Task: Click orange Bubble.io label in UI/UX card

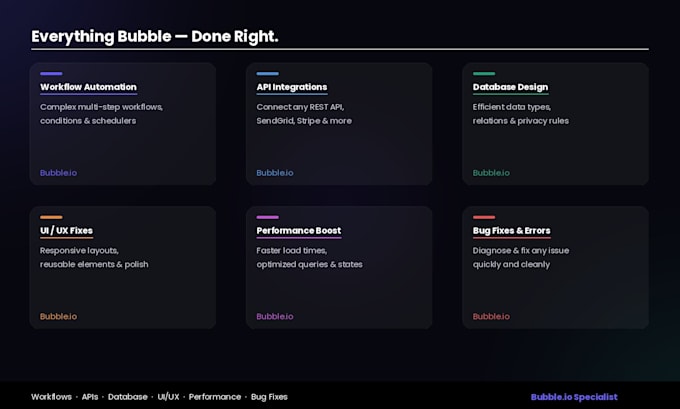Action: point(59,316)
